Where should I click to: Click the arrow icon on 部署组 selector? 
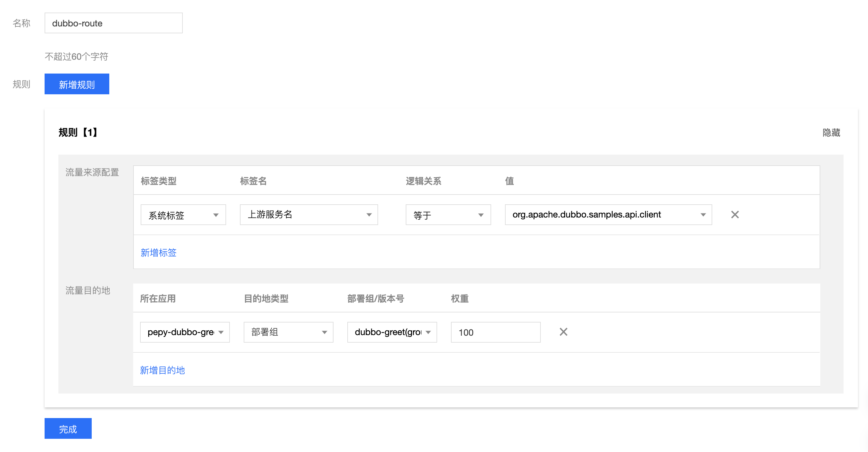pyautogui.click(x=324, y=332)
